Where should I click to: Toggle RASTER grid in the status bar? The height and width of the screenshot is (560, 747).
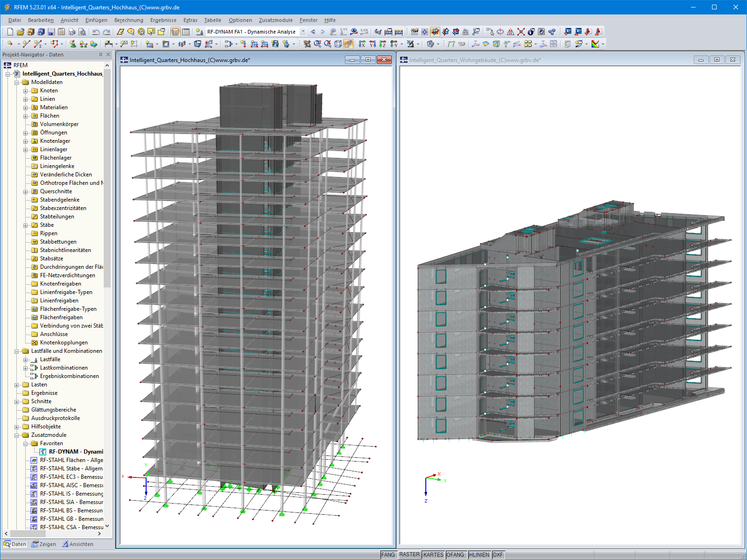[x=409, y=555]
